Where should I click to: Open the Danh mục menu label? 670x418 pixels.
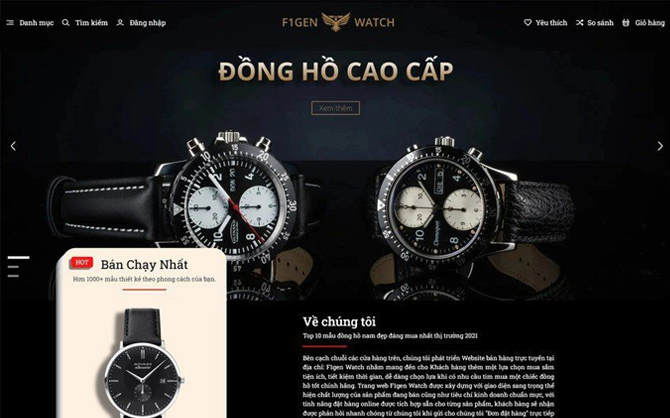coord(36,23)
